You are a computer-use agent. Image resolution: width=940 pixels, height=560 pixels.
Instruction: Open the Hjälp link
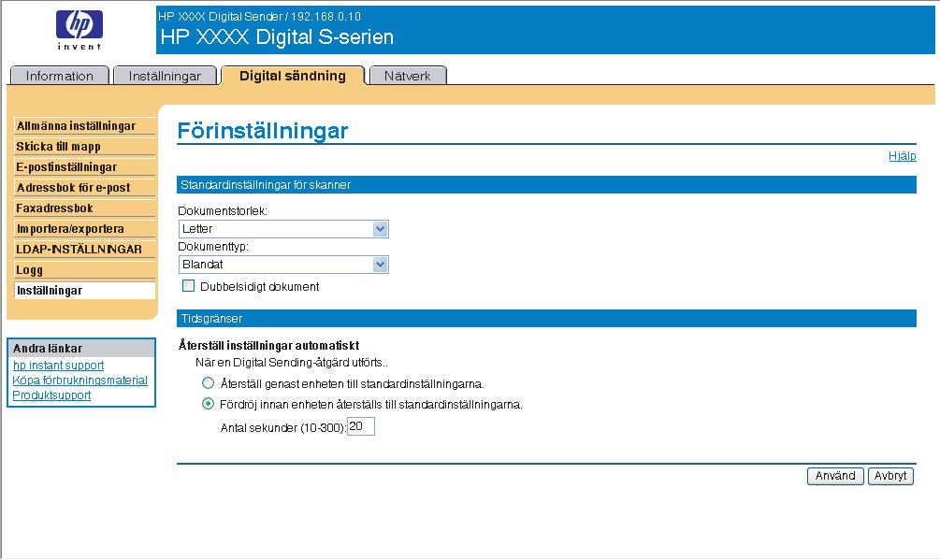[903, 156]
